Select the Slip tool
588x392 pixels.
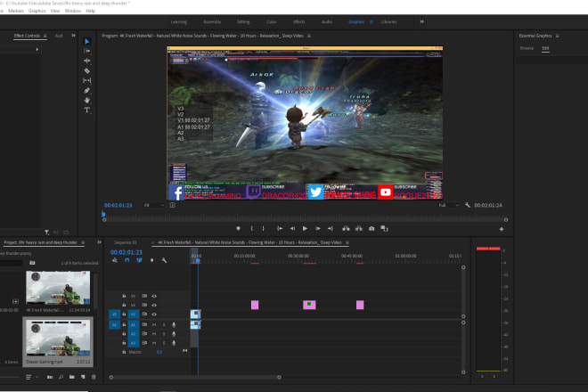[x=87, y=80]
